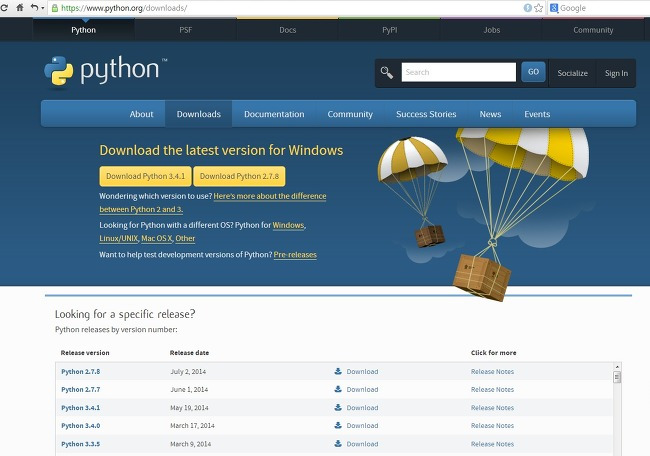Viewport: 650px width, 456px height.
Task: Select the PSF top tab
Action: (185, 30)
